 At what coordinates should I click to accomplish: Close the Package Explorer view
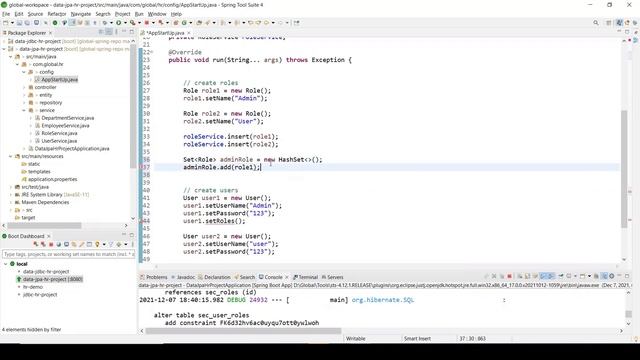pos(50,33)
